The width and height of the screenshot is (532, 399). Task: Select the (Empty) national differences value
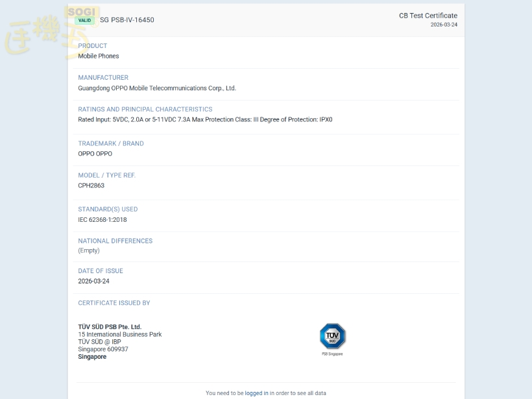pos(89,250)
